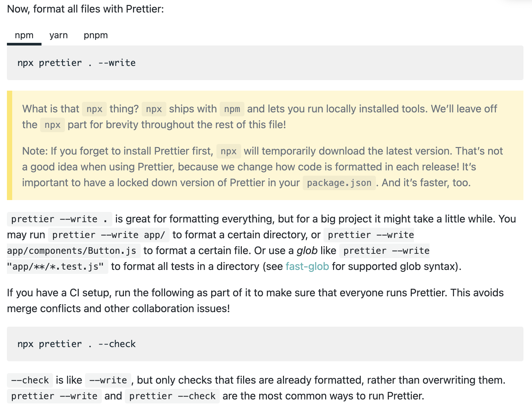The height and width of the screenshot is (412, 532).
Task: Click the 'prettier --write .' inline code
Action: point(59,219)
